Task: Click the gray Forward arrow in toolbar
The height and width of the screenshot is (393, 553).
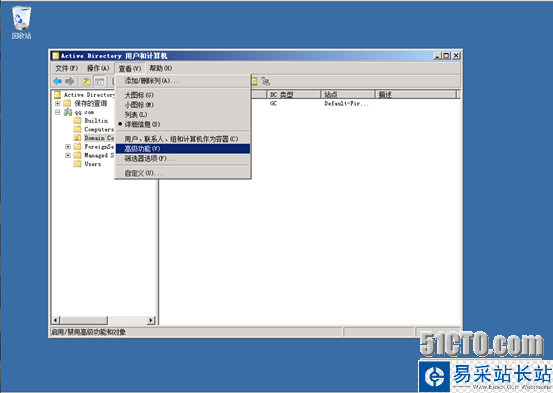Action: pos(70,81)
